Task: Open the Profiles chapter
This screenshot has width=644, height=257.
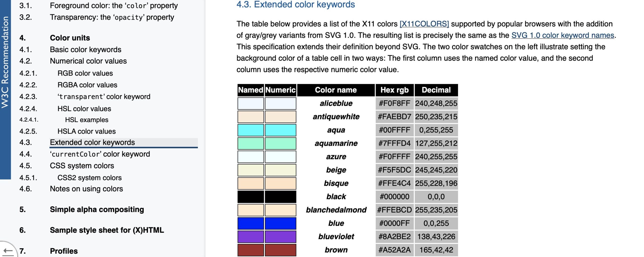Action: 64,251
